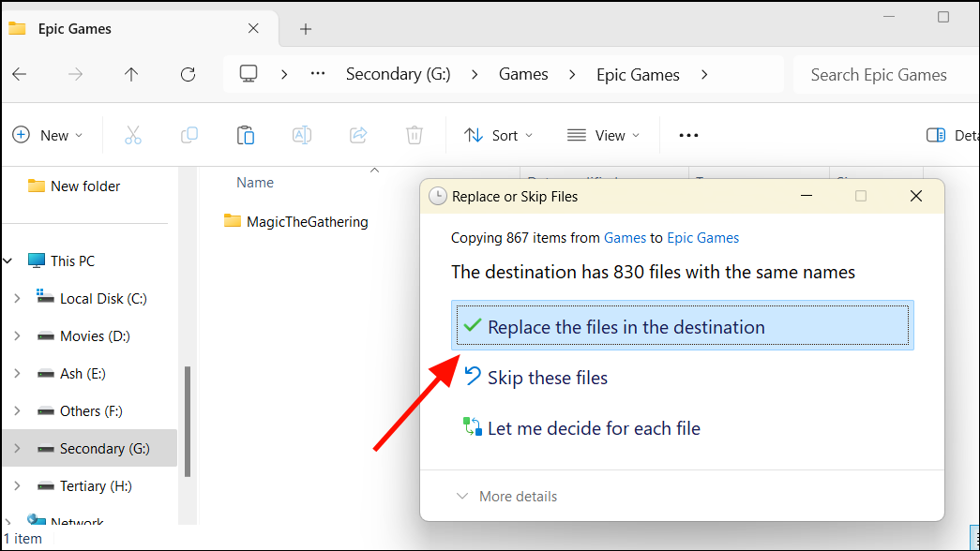Close the Epic Games tab
This screenshot has height=551, width=980.
pos(253,28)
